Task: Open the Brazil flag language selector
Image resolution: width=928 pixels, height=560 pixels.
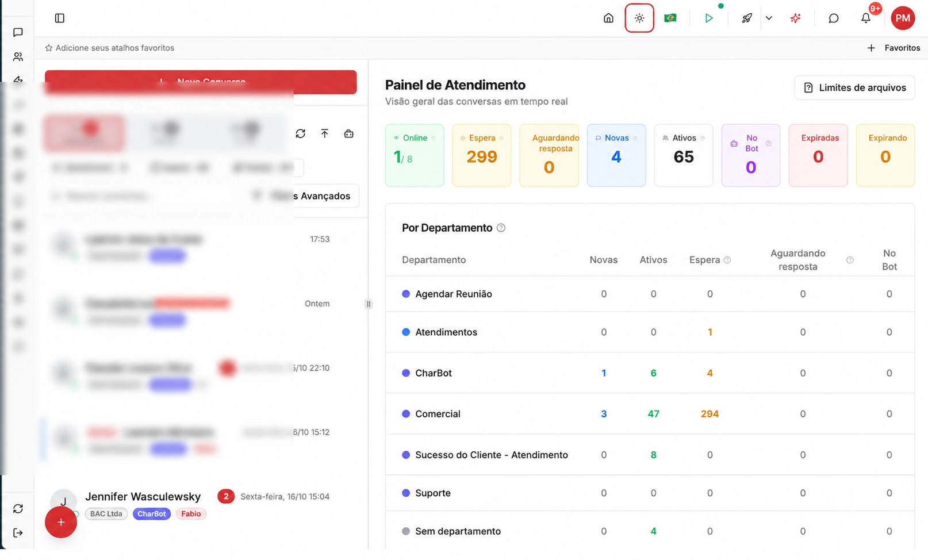Action: point(670,18)
